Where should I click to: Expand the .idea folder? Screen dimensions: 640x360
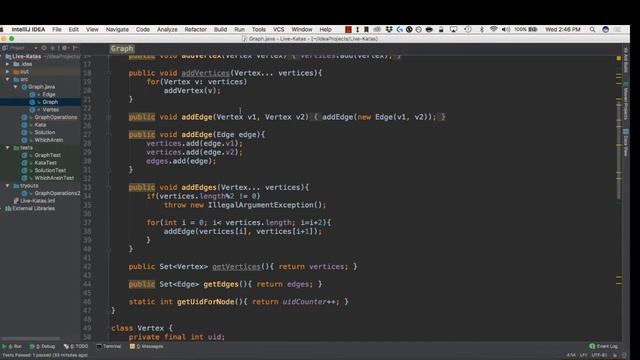[7, 64]
